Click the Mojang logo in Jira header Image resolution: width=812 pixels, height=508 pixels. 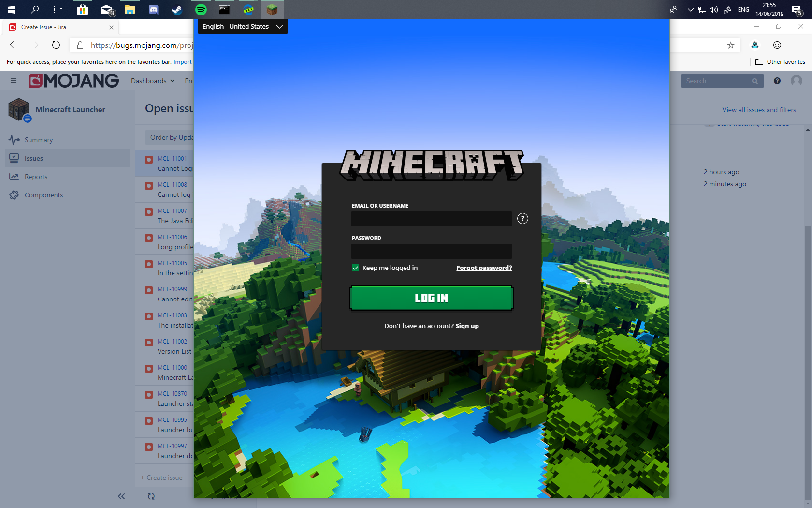73,81
